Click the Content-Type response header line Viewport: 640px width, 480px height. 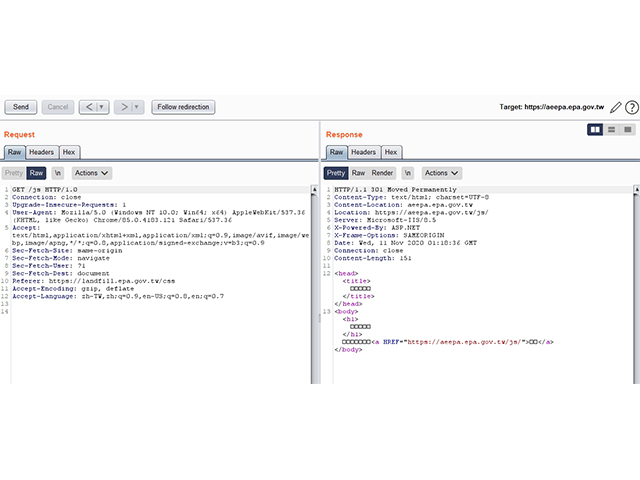pyautogui.click(x=411, y=197)
